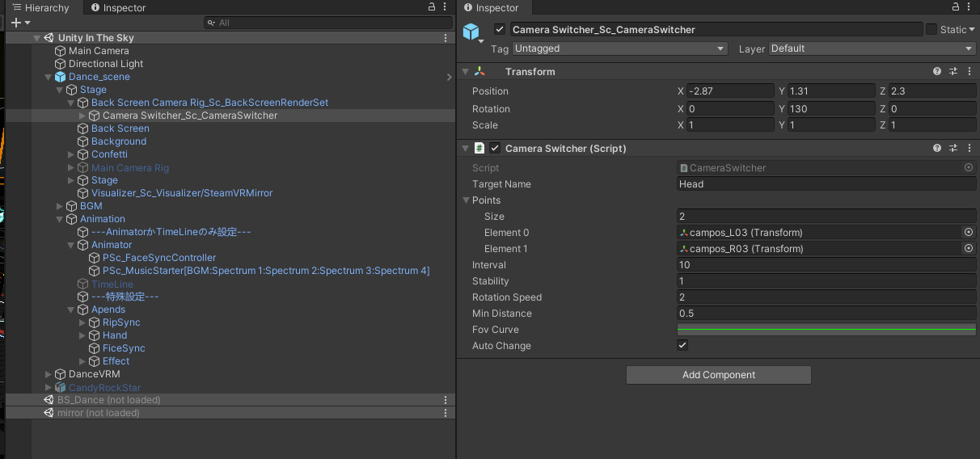Select PSc_FaceSyncController in the hierarchy
Image resolution: width=980 pixels, height=459 pixels.
158,258
